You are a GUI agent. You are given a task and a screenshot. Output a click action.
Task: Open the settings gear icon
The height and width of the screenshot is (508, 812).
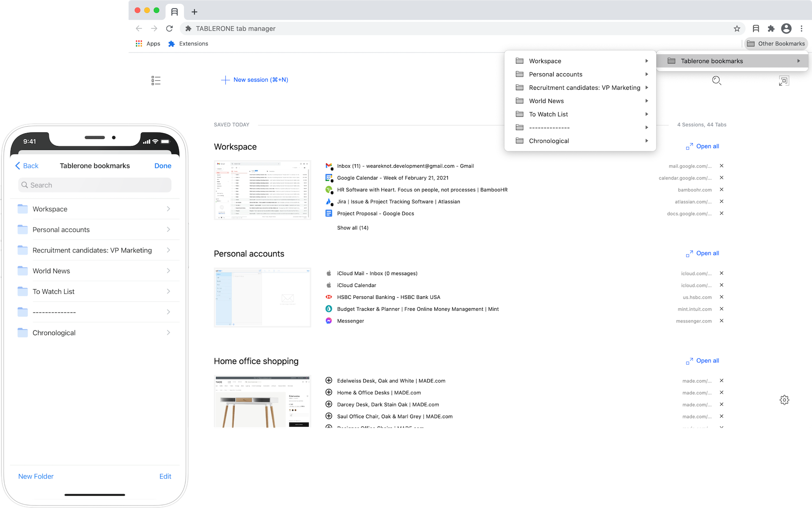point(784,400)
